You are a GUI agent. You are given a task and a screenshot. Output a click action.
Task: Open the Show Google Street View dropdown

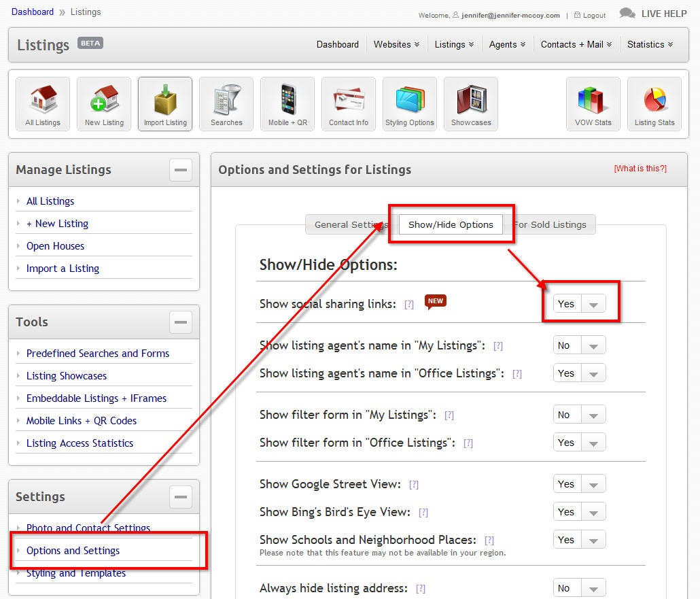580,484
